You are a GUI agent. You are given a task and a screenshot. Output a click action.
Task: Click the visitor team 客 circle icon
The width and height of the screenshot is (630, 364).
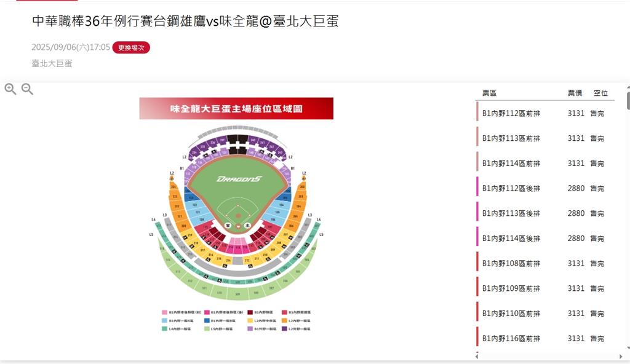(x=228, y=226)
